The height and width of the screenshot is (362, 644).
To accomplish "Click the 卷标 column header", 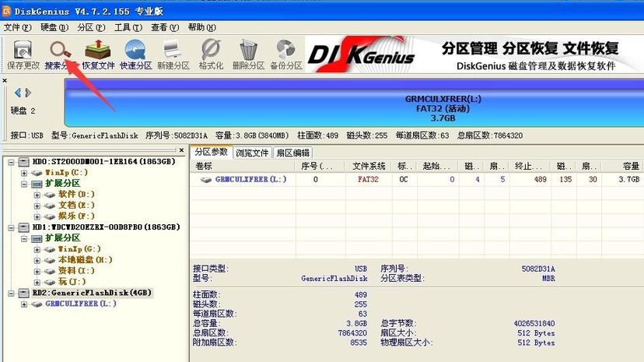I will [x=243, y=166].
